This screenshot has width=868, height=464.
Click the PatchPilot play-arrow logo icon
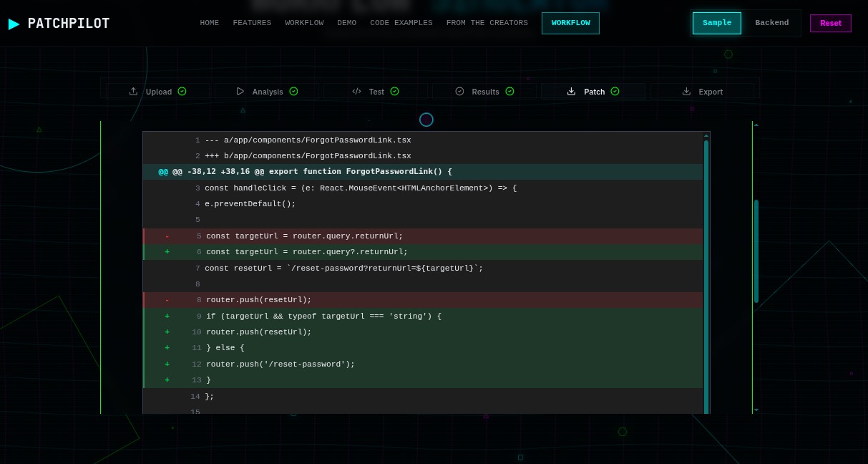click(x=14, y=24)
